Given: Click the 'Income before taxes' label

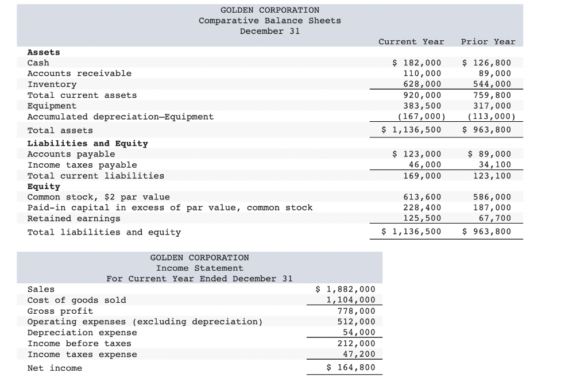Looking at the screenshot, I should tap(79, 344).
